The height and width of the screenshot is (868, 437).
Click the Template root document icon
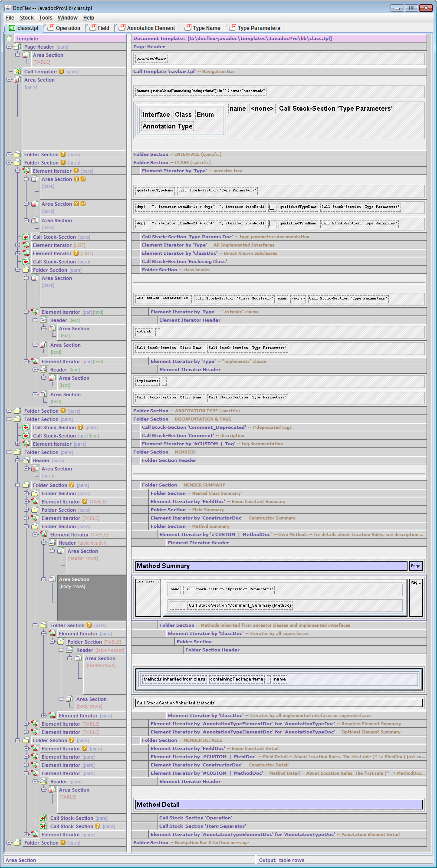[x=9, y=39]
